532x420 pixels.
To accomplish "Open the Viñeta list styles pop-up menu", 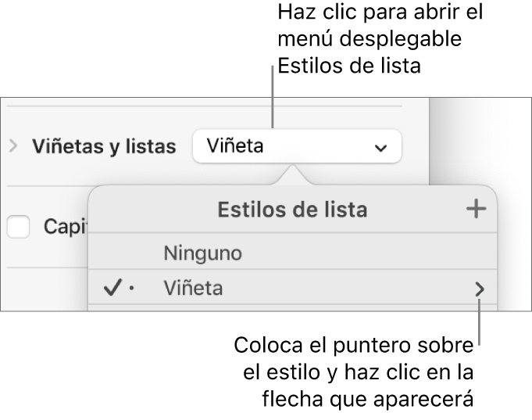I will click(x=296, y=146).
